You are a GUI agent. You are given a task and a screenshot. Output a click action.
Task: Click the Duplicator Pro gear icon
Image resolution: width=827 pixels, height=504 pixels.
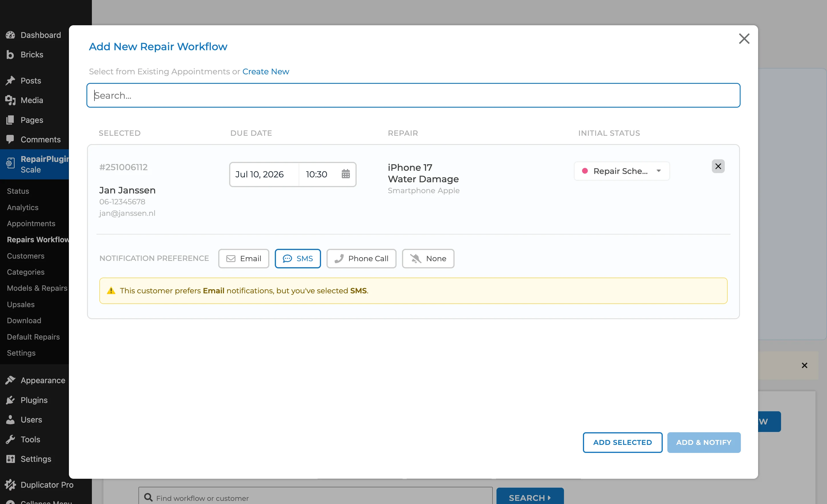10,484
